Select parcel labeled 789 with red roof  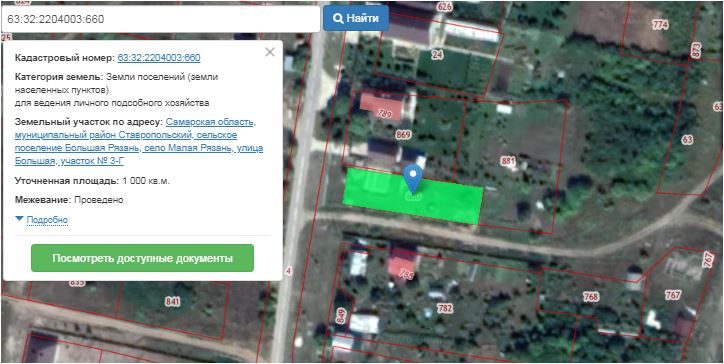coord(384,114)
